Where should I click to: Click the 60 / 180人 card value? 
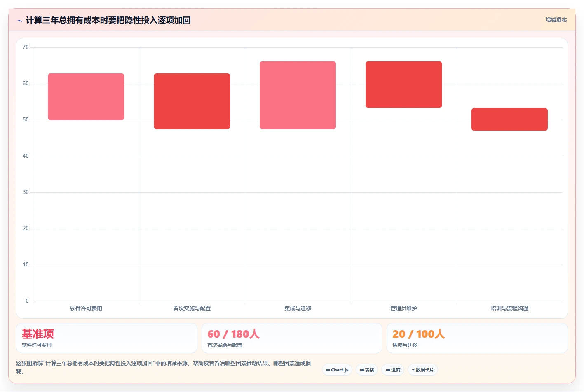tap(233, 334)
